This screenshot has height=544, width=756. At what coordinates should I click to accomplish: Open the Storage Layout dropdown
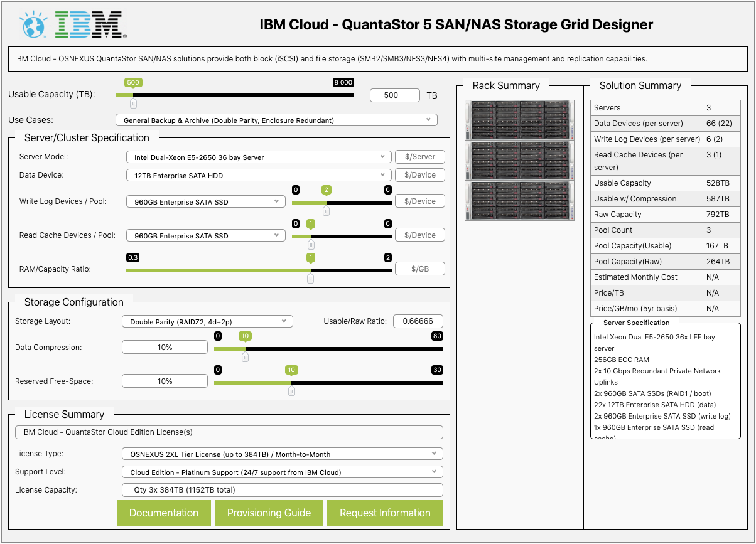click(x=207, y=321)
